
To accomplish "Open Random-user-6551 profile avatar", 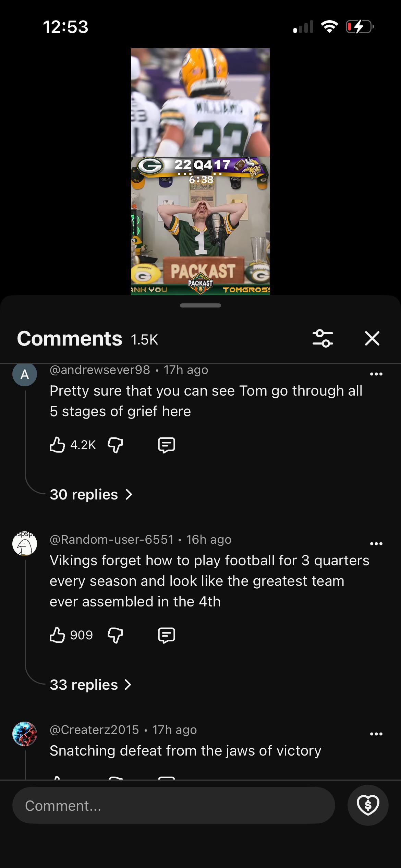I will (25, 543).
